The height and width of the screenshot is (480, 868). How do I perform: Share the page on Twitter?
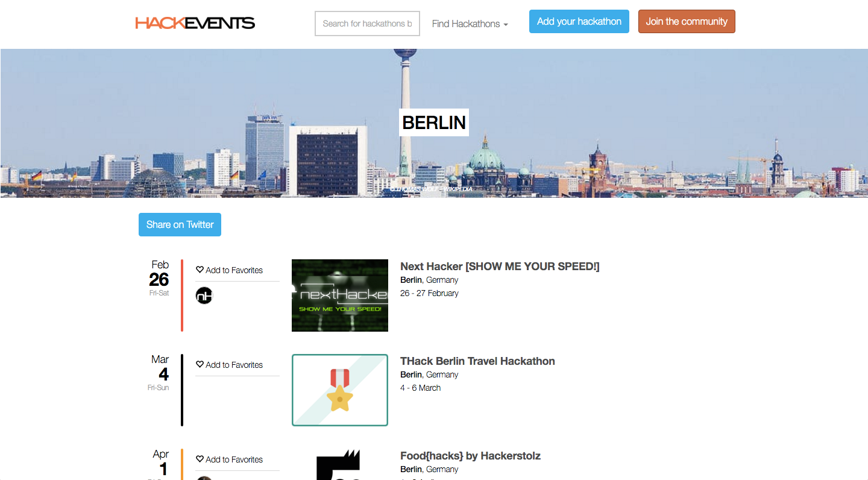[x=180, y=224]
